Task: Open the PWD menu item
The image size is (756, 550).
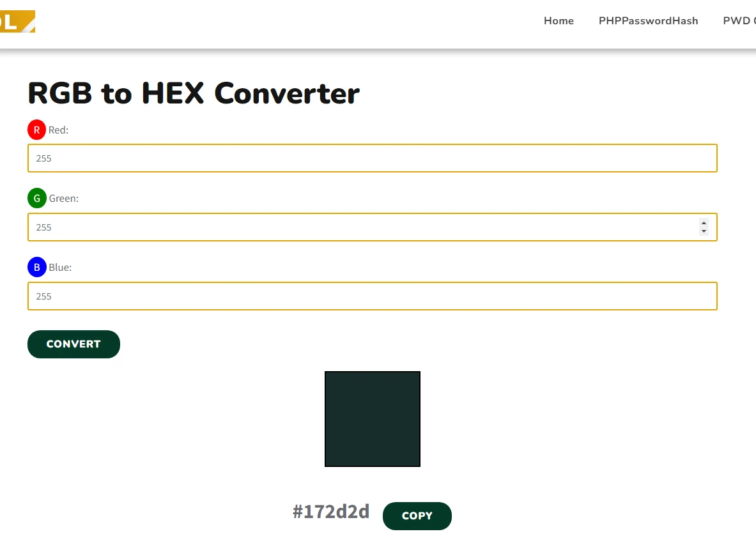Action: (739, 20)
